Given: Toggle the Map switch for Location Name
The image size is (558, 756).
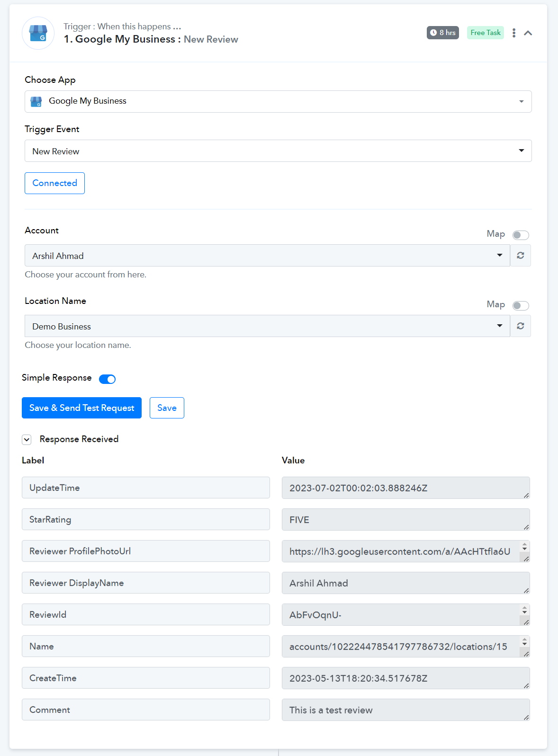Looking at the screenshot, I should point(521,305).
